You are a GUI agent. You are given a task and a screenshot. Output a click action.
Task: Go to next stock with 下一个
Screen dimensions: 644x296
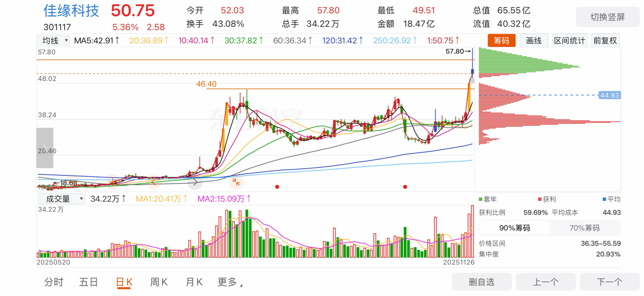coord(610,282)
